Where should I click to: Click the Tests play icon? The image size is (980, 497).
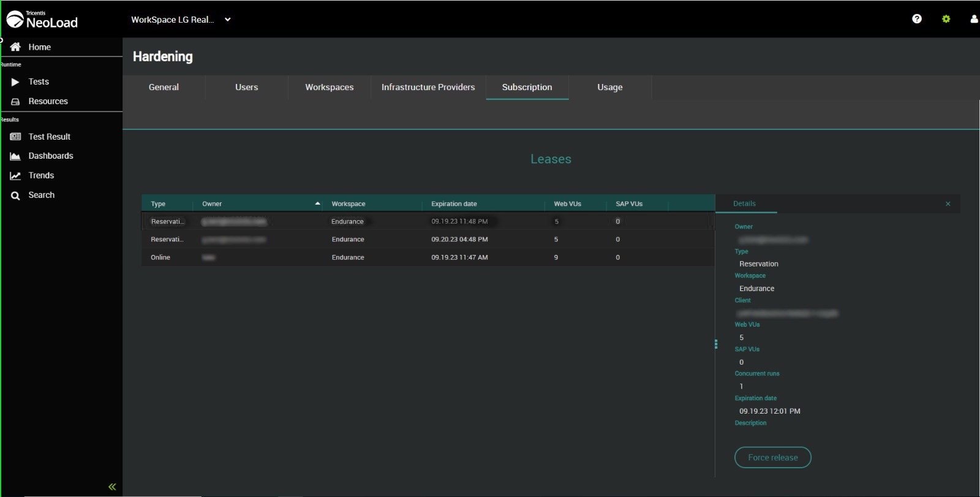point(15,82)
